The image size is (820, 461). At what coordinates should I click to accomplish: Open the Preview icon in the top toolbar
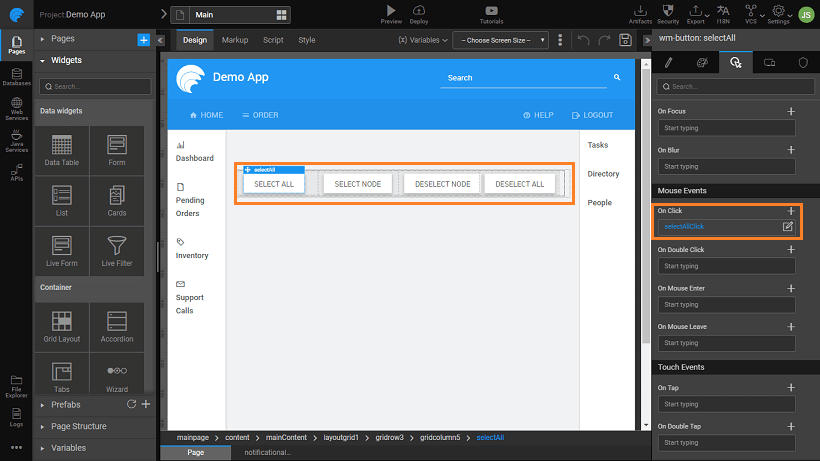tap(391, 11)
